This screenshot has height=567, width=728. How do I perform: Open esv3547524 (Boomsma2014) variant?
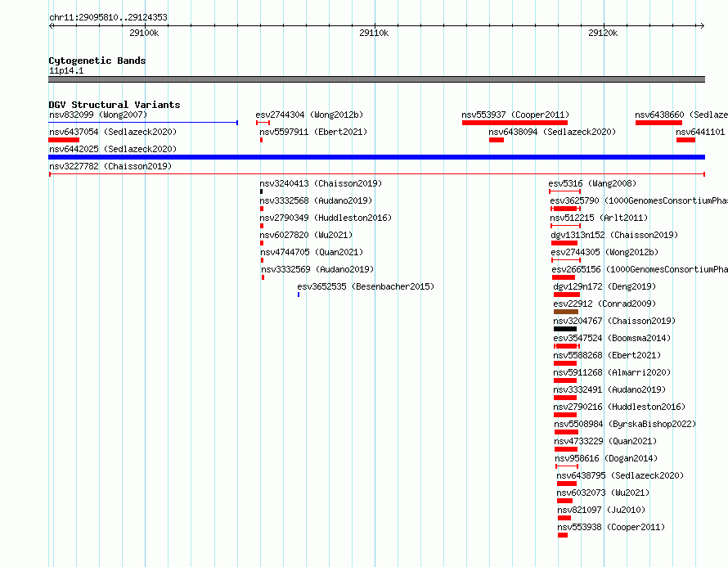click(612, 338)
